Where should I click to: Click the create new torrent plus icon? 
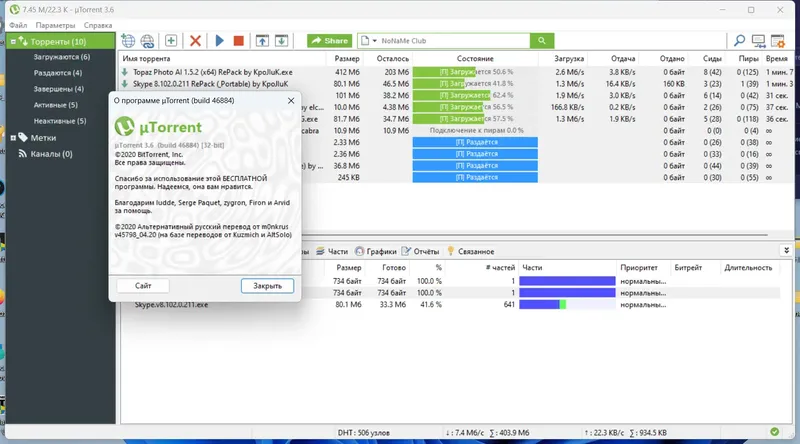171,41
